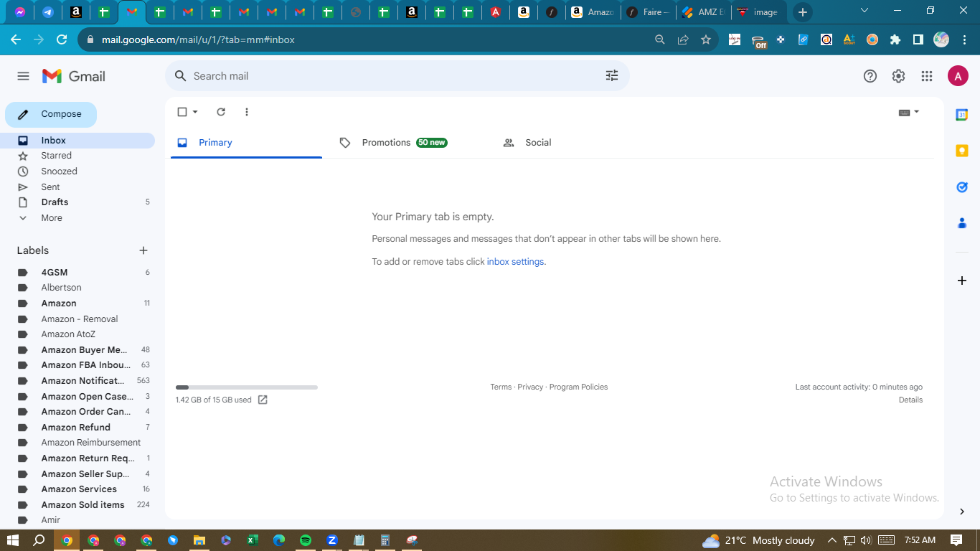This screenshot has width=980, height=551.
Task: Click the browser address bar URL
Action: click(x=198, y=39)
